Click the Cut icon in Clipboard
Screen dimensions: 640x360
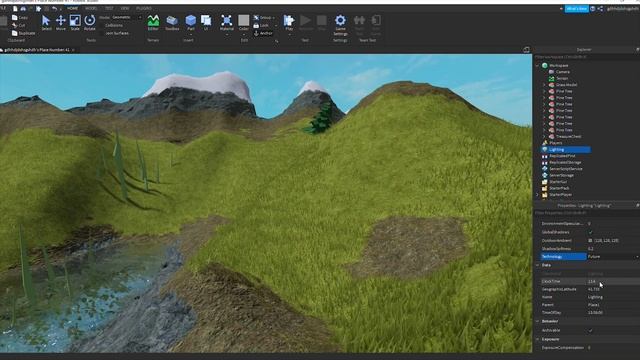click(15, 25)
